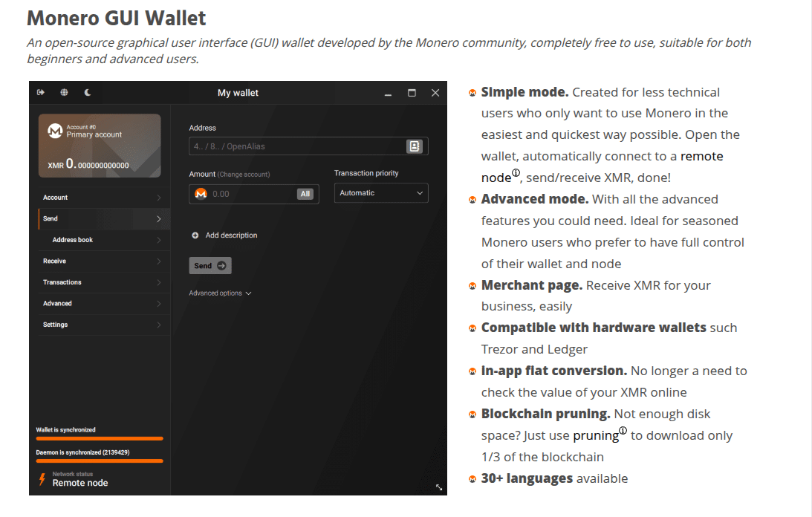Screen dimensions: 812x517
Task: Select Transactions in the sidebar
Action: (62, 282)
